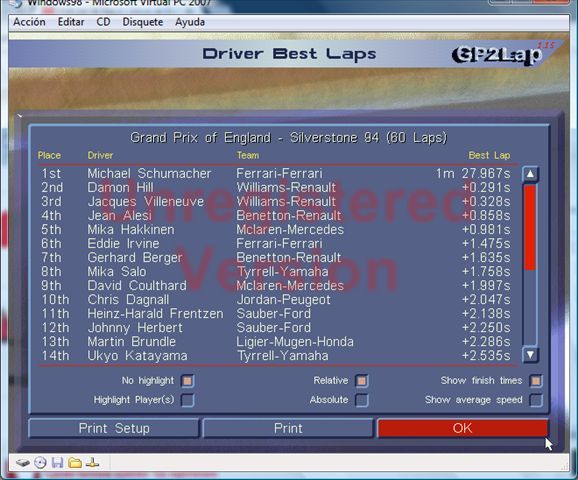
Task: Click the +0.291s lap time
Action: coord(486,187)
